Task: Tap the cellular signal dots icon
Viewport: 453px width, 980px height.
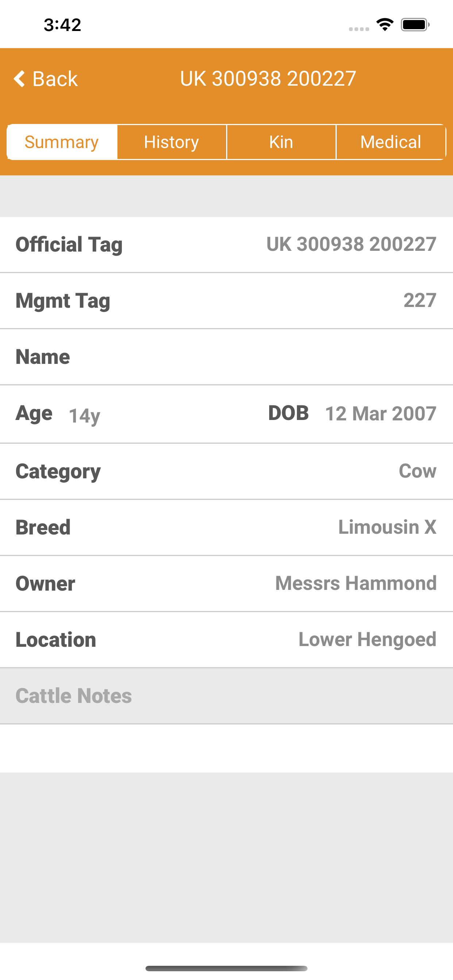Action: [359, 29]
